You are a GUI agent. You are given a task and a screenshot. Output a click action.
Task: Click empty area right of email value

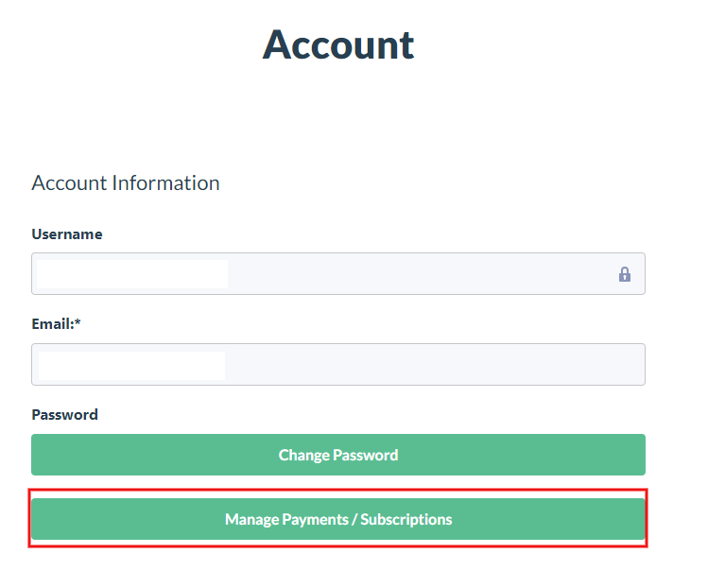(x=435, y=364)
